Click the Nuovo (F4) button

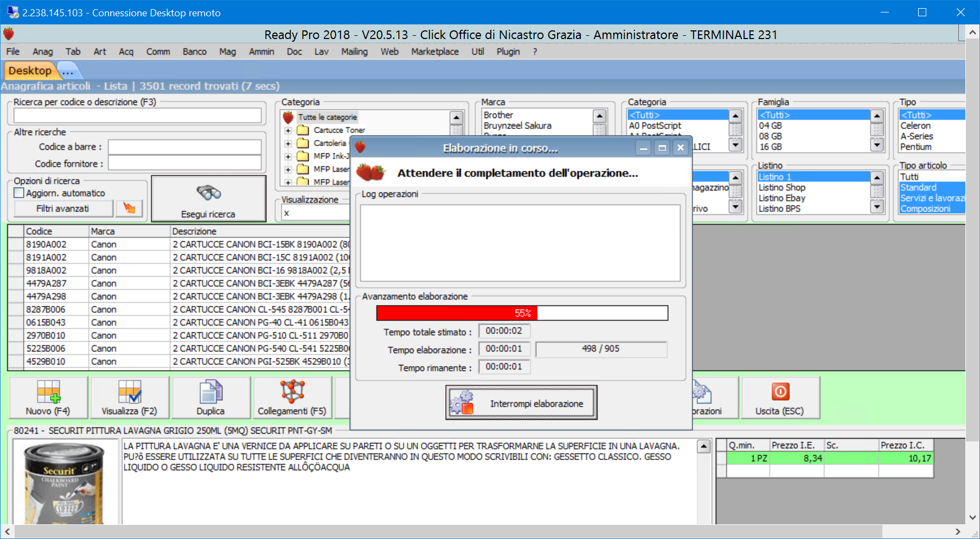tap(48, 397)
